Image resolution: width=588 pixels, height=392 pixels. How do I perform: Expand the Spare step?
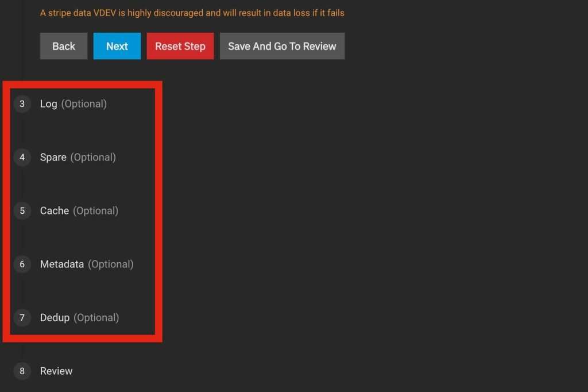click(x=53, y=157)
